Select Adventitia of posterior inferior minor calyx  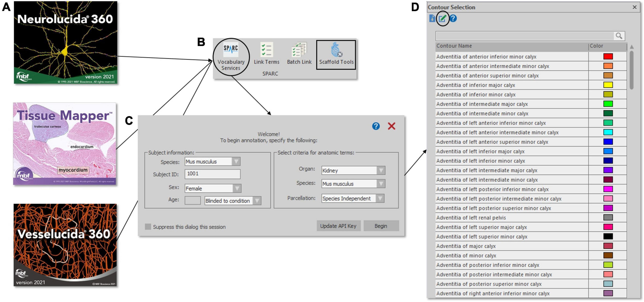[x=531, y=265]
